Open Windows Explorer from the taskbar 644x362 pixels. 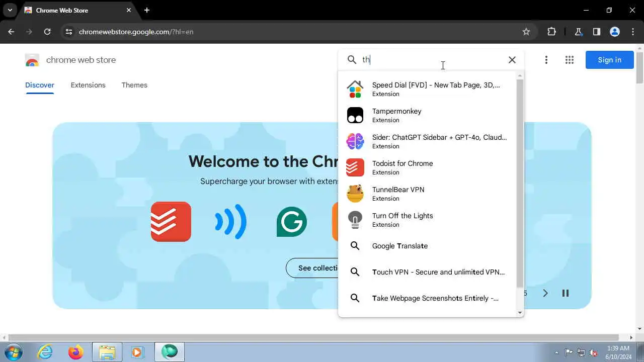pyautogui.click(x=107, y=352)
